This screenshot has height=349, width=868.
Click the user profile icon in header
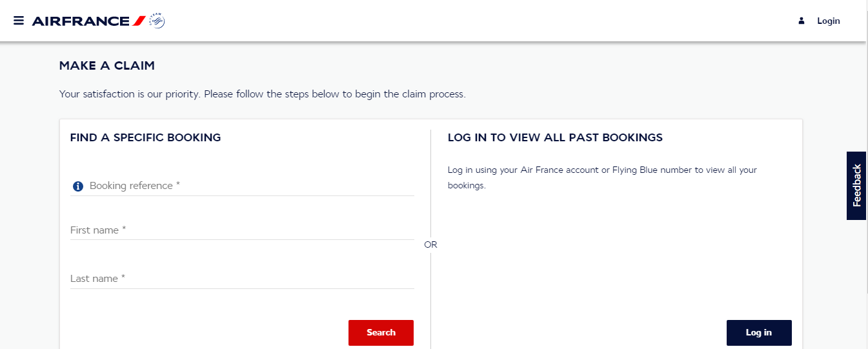[x=802, y=21]
